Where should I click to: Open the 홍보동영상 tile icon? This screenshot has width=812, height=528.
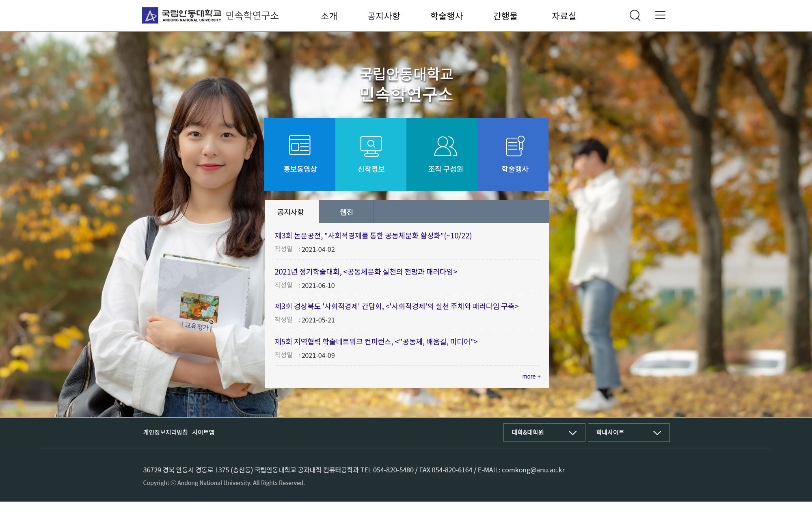coord(300,154)
